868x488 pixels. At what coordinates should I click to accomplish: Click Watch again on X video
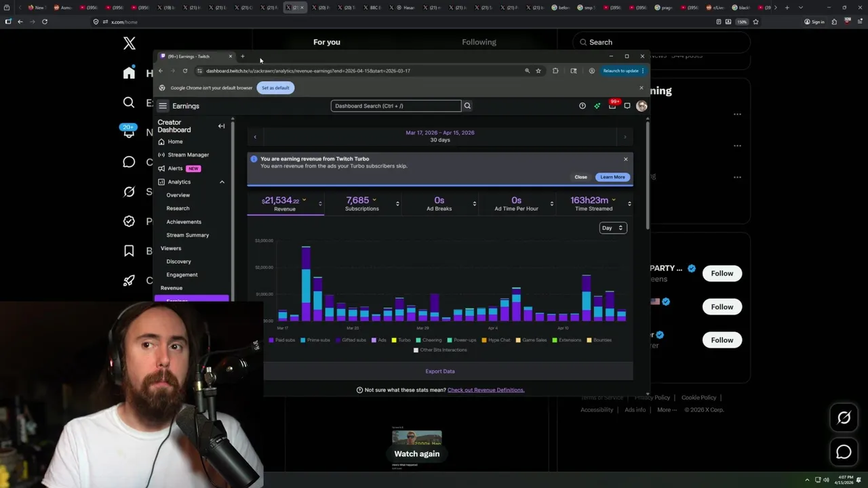[x=417, y=454]
